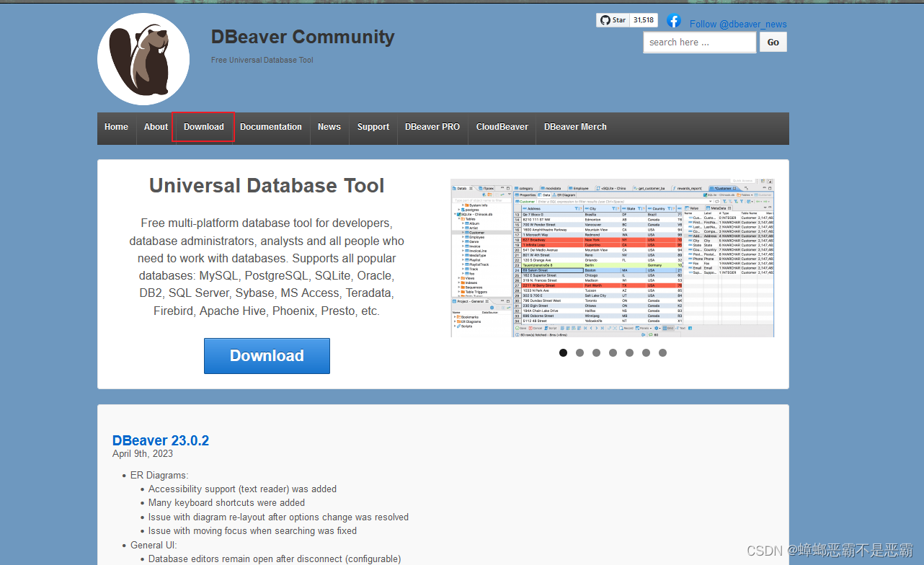
Task: Click the 'General UI:' list item
Action: click(x=154, y=545)
